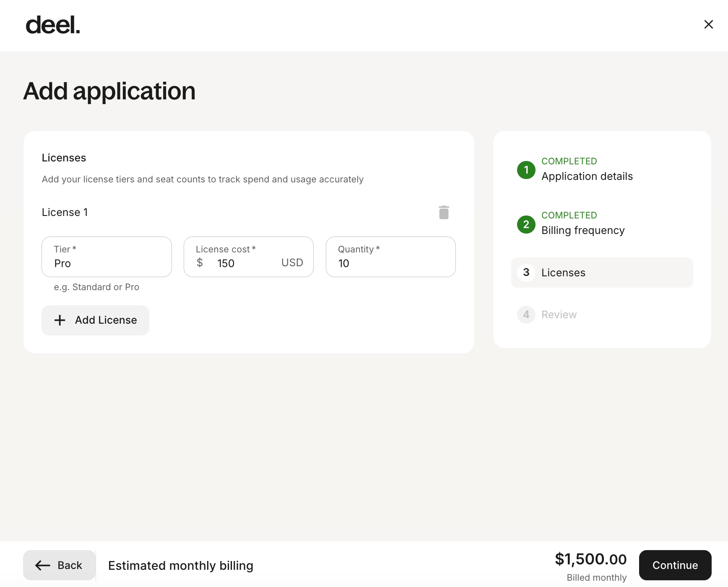Go back using the Back label

70,565
